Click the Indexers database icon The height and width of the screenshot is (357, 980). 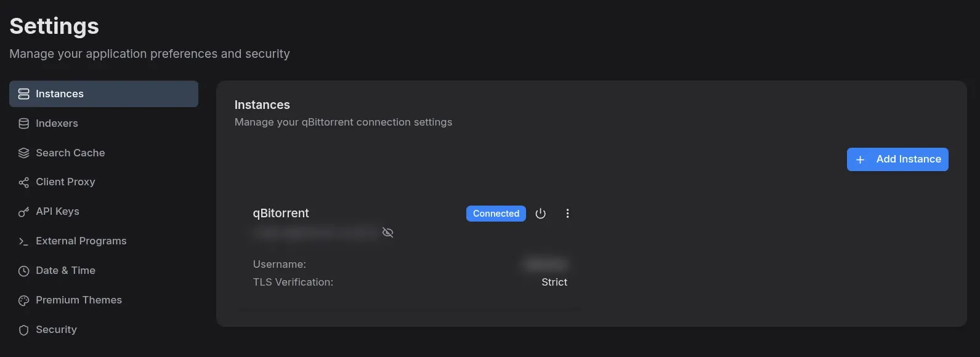pos(24,124)
